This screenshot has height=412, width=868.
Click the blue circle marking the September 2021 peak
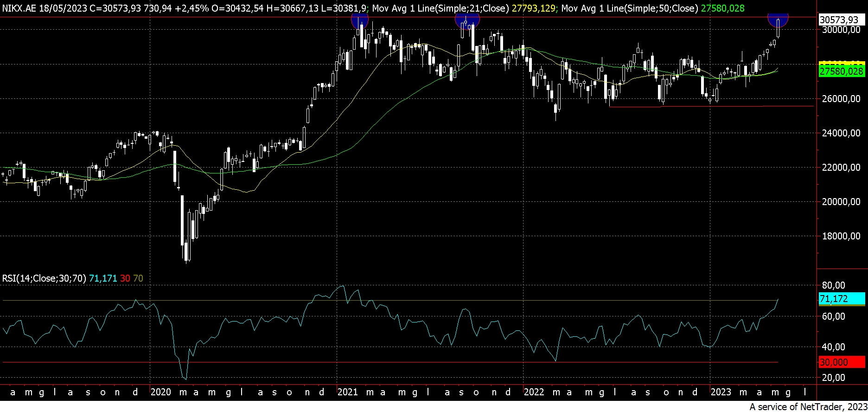[467, 21]
